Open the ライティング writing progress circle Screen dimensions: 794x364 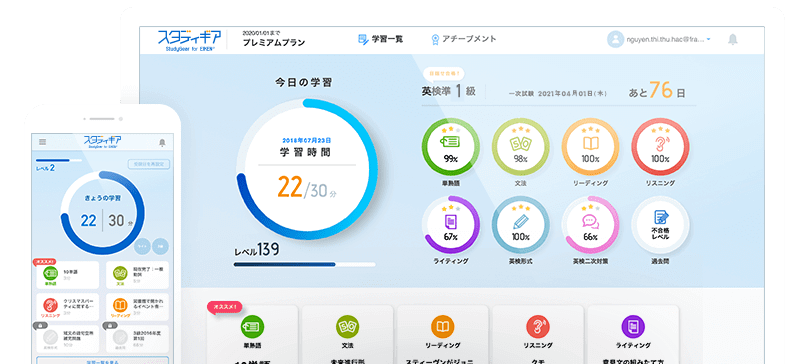point(450,224)
